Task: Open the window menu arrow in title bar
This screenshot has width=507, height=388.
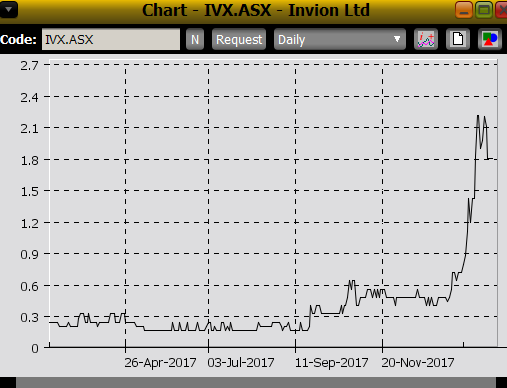Action: point(9,9)
